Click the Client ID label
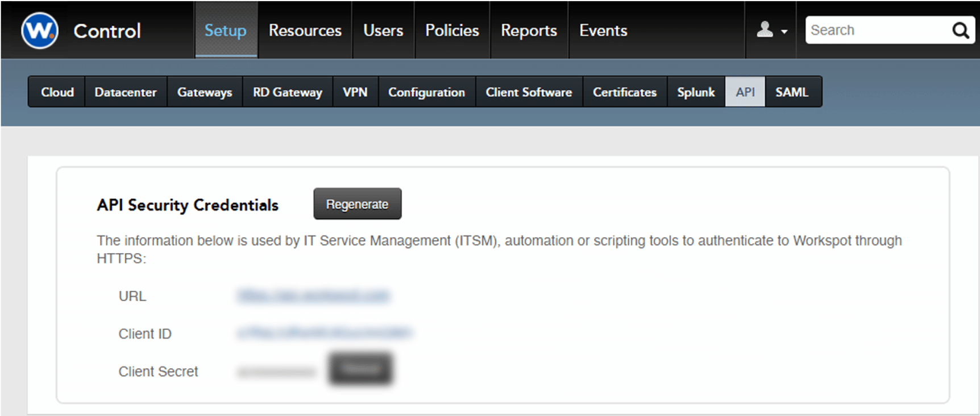980x416 pixels. [145, 333]
